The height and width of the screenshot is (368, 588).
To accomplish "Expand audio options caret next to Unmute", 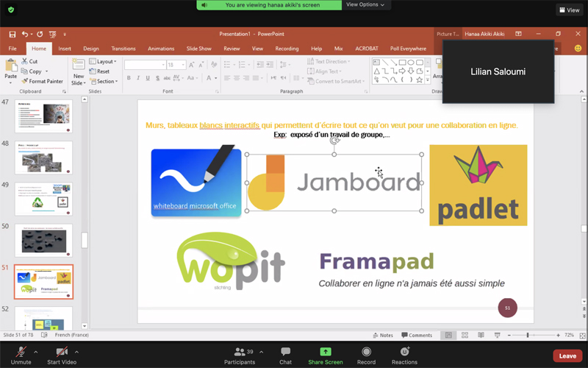I will click(x=35, y=353).
